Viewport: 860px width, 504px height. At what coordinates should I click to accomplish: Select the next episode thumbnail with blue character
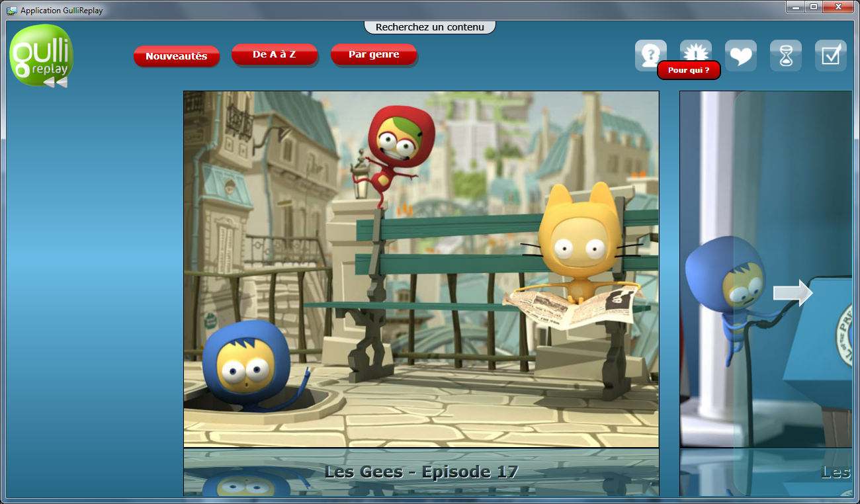[766, 269]
